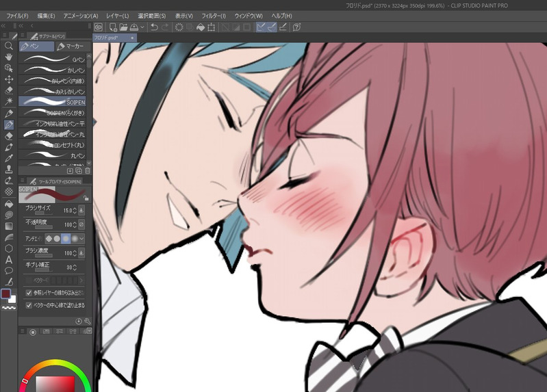Open the Layer (レイヤー) menu

click(118, 16)
